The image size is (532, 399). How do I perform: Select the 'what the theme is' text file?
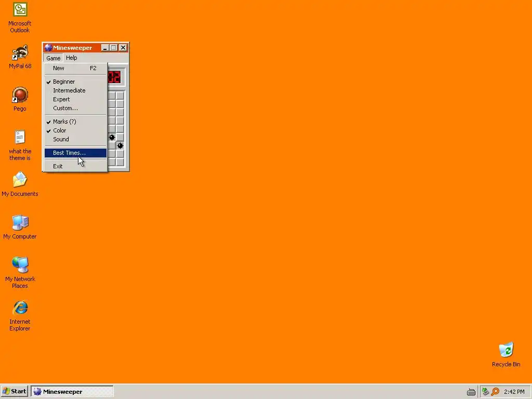(20, 145)
